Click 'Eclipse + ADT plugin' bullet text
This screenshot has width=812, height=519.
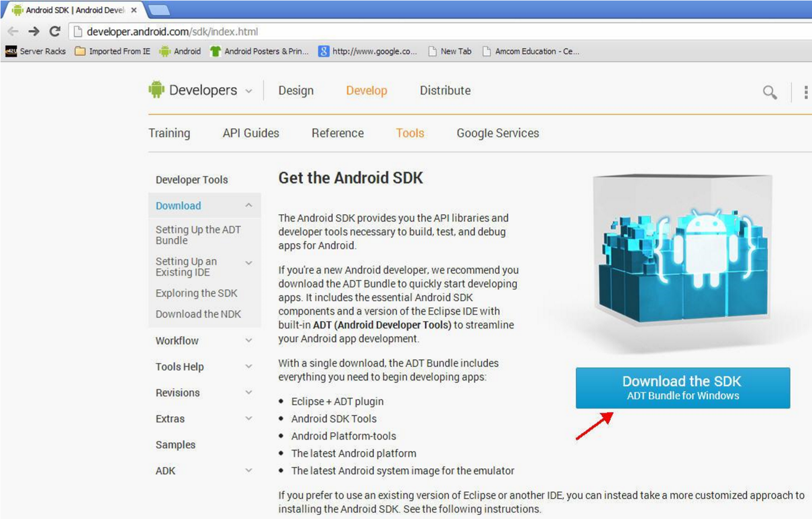click(x=337, y=401)
